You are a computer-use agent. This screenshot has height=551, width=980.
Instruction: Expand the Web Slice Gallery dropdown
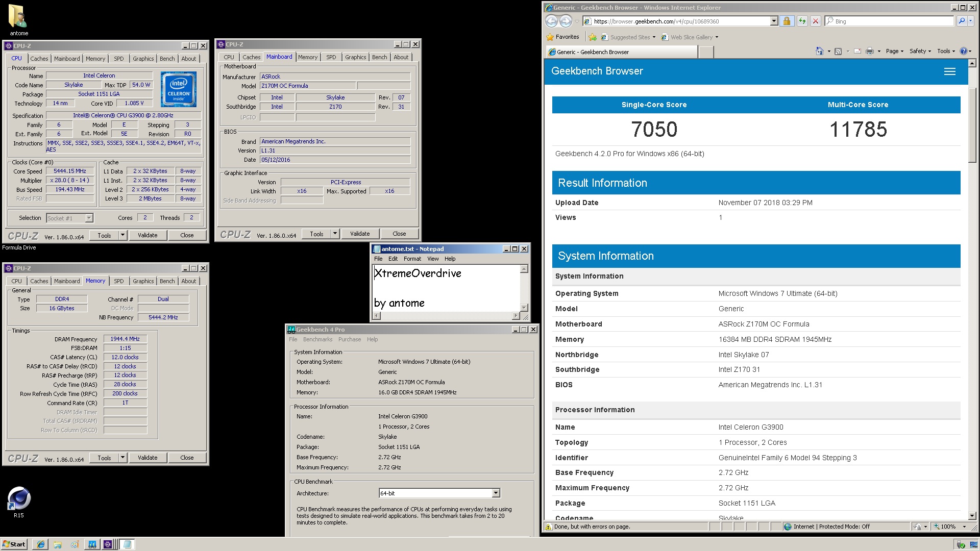(717, 37)
